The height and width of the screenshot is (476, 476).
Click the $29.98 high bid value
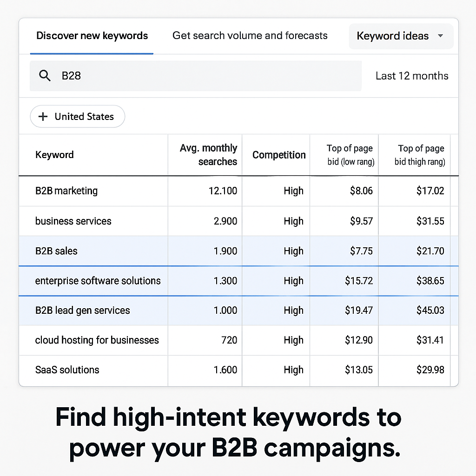(x=430, y=370)
